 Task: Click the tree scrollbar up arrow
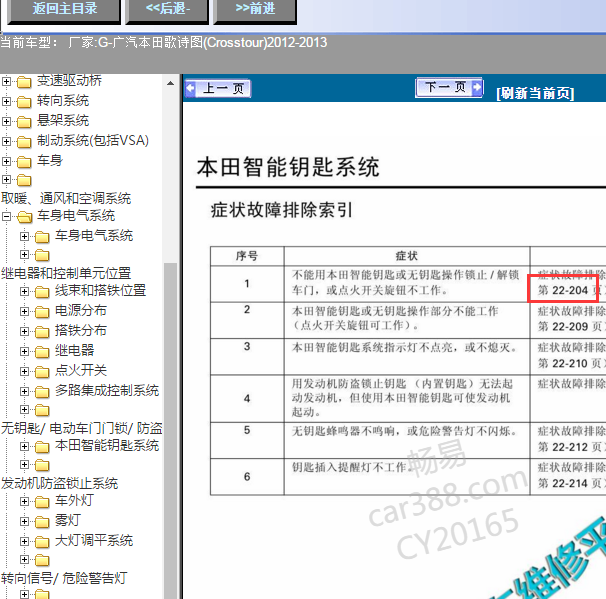[170, 83]
